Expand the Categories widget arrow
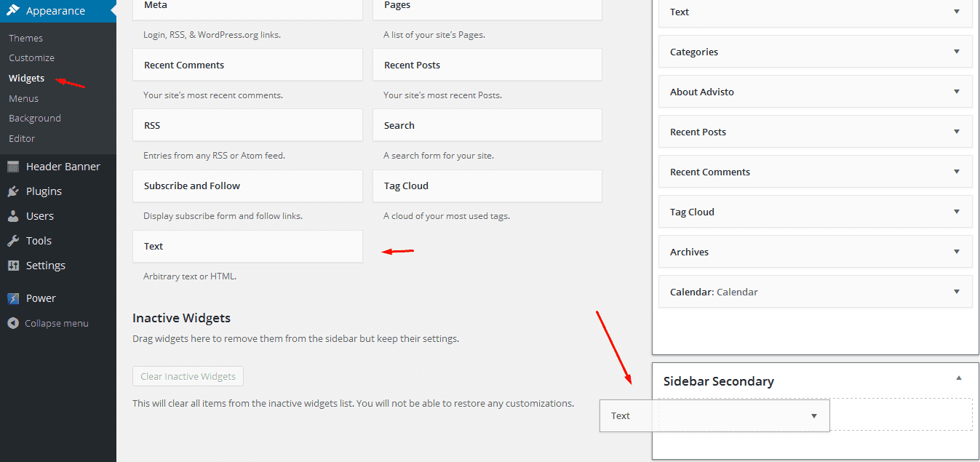 pyautogui.click(x=956, y=52)
